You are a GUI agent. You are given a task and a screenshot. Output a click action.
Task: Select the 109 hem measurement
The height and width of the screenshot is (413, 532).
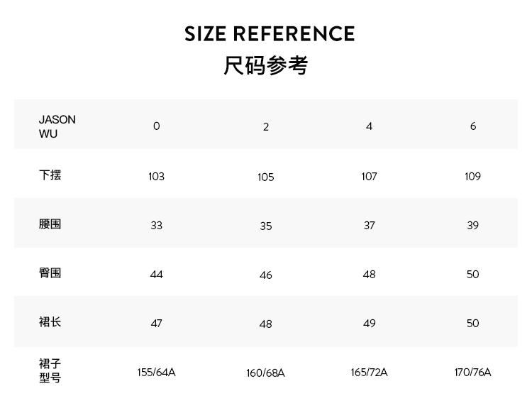click(x=473, y=176)
